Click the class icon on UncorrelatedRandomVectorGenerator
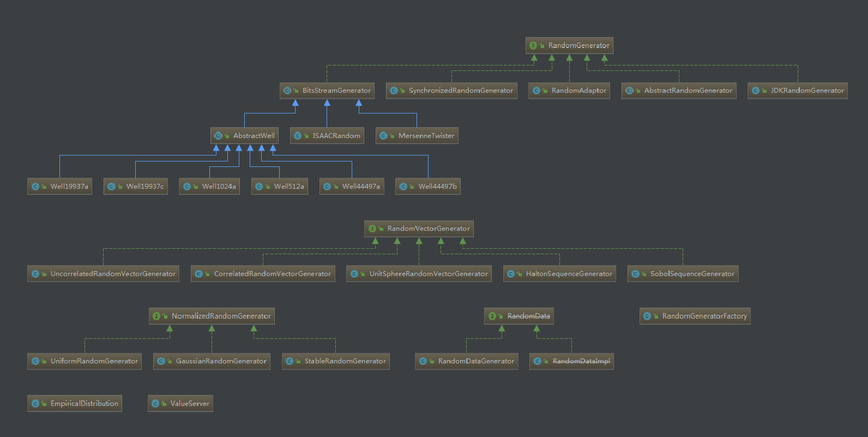 click(35, 274)
